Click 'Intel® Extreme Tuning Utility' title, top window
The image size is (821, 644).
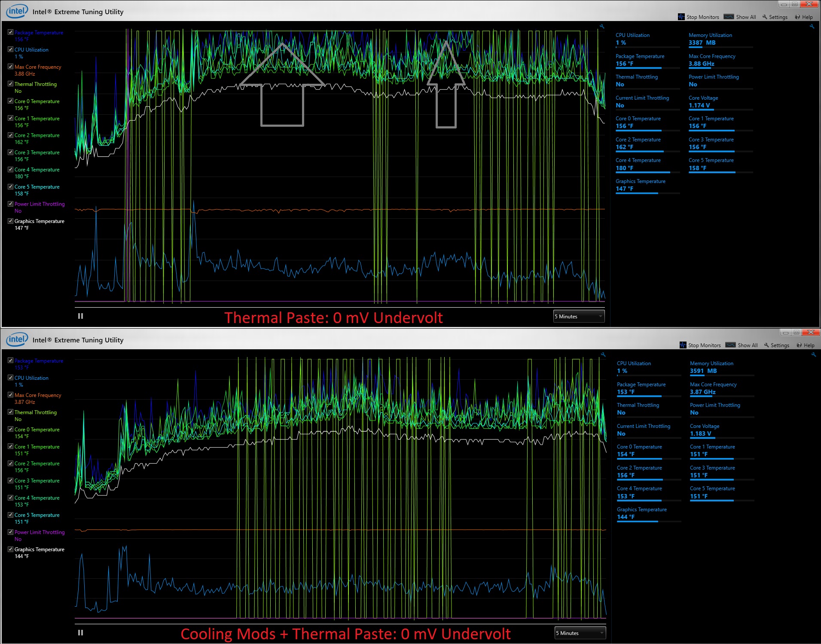point(78,12)
